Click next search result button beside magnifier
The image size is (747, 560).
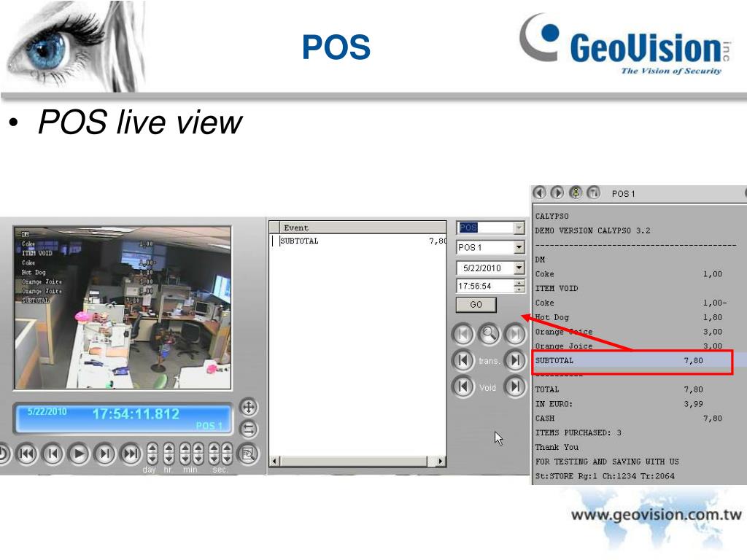515,334
